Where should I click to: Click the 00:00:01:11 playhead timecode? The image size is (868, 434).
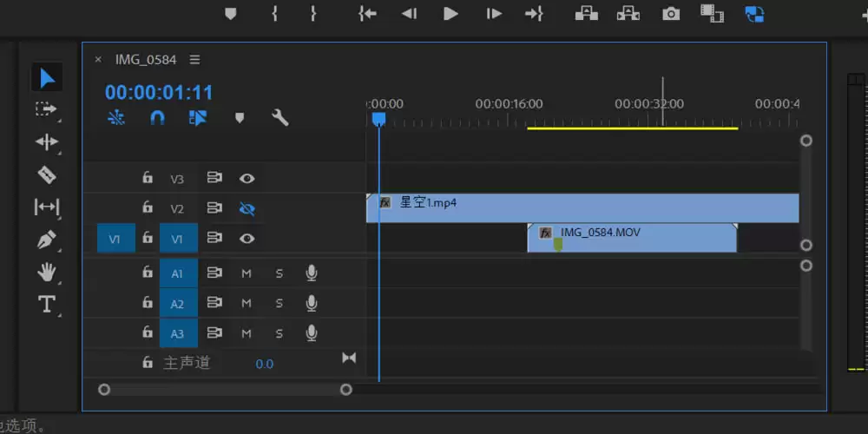[159, 93]
